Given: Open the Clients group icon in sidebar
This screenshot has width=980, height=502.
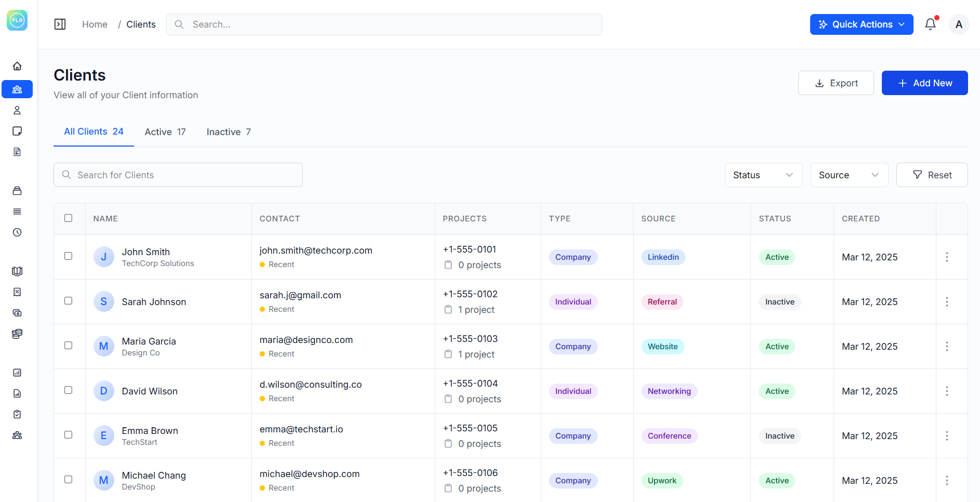Looking at the screenshot, I should coord(17,89).
